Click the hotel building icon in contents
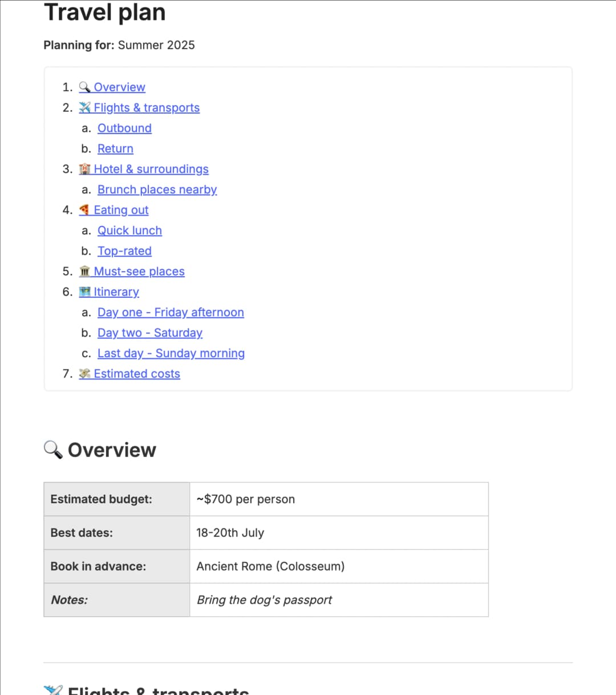The image size is (616, 695). pyautogui.click(x=85, y=169)
